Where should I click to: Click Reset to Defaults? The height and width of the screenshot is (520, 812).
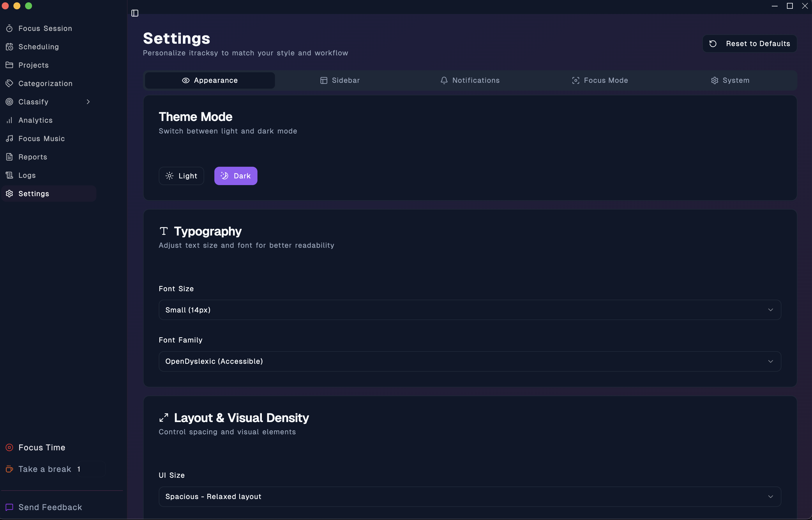click(749, 43)
